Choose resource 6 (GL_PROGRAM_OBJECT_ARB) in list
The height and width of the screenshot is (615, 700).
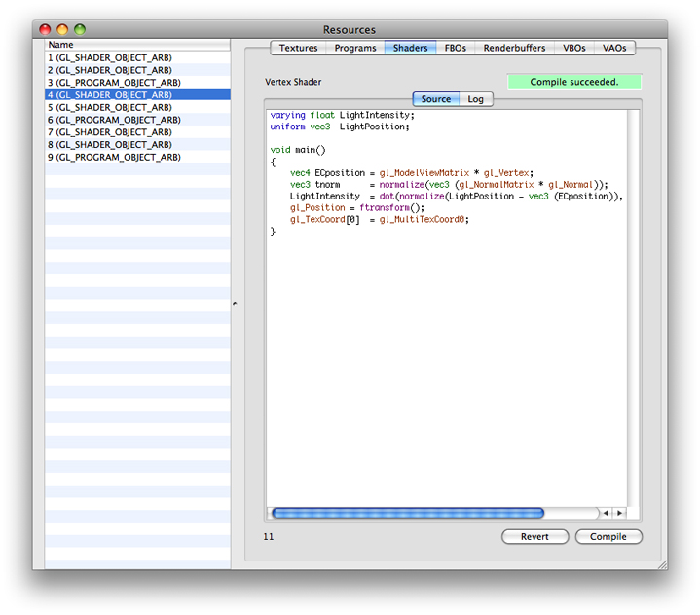click(114, 120)
